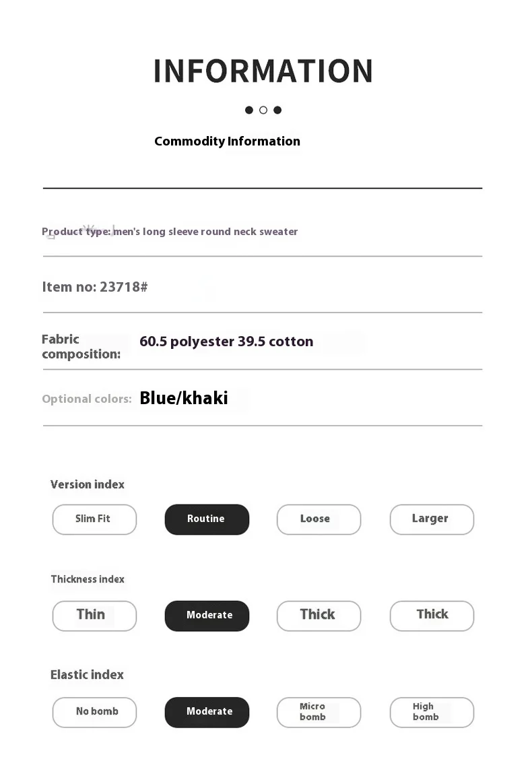Select the rightmost Thick thickness pill
This screenshot has height=780, width=532.
[x=432, y=616]
